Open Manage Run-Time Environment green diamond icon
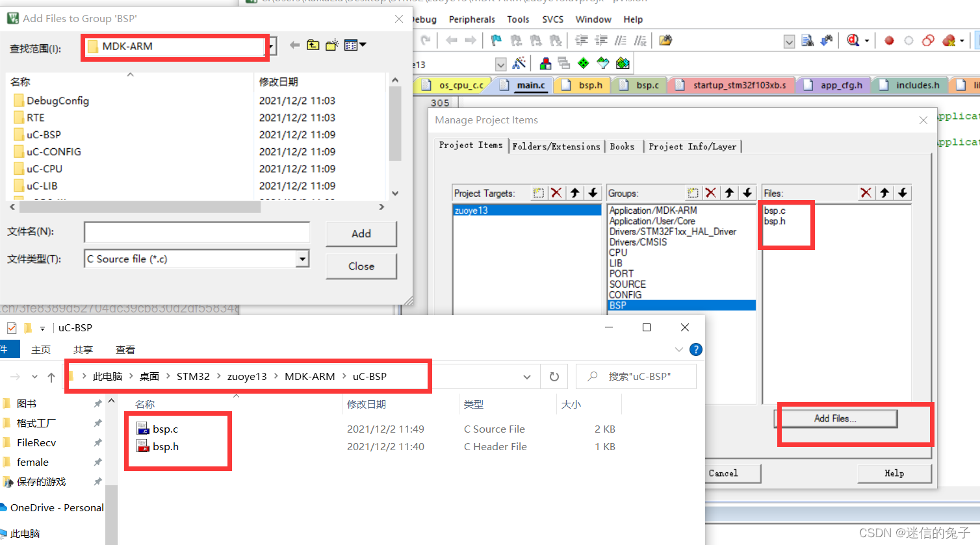The image size is (980, 545). (x=584, y=63)
